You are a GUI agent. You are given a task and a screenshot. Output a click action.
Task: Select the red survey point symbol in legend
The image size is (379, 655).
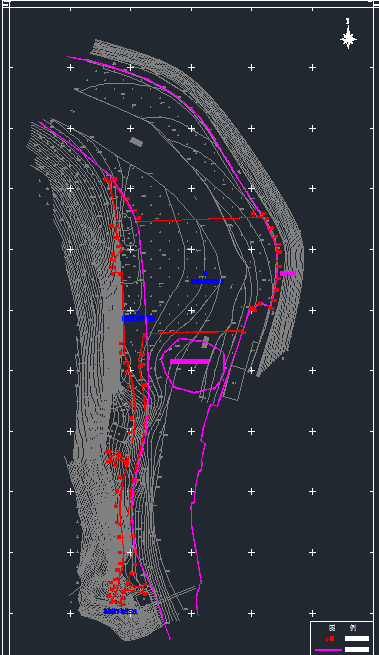(x=331, y=638)
